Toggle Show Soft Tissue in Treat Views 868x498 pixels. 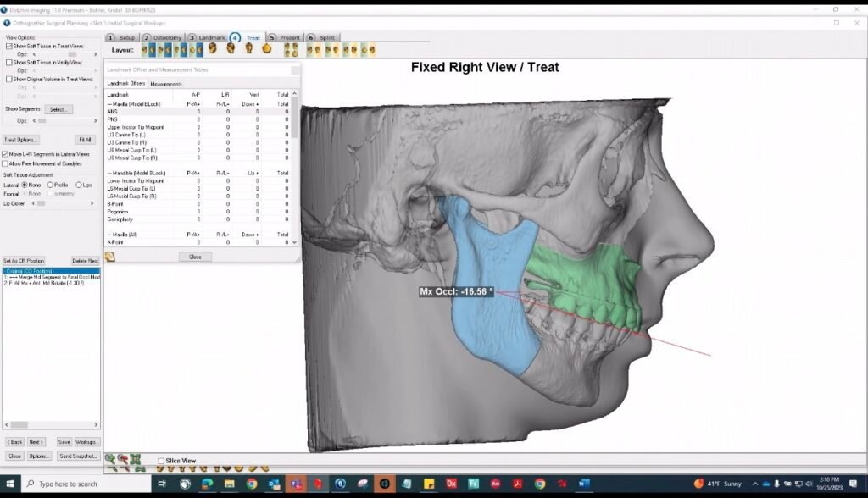click(9, 46)
